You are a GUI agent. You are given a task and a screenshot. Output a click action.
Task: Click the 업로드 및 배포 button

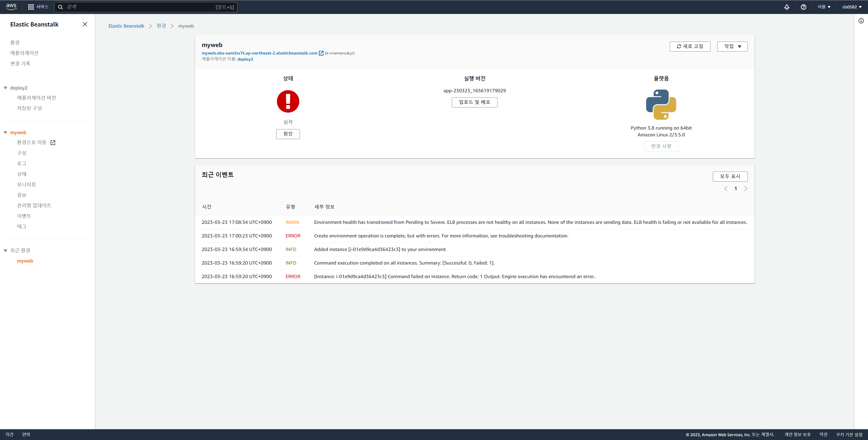coord(474,102)
